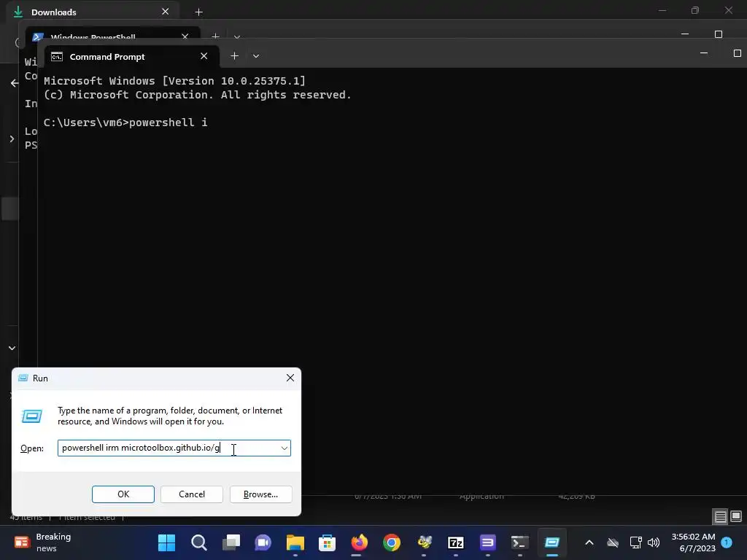Open network settings from tray
Viewport: 747px width, 560px height.
coord(635,542)
